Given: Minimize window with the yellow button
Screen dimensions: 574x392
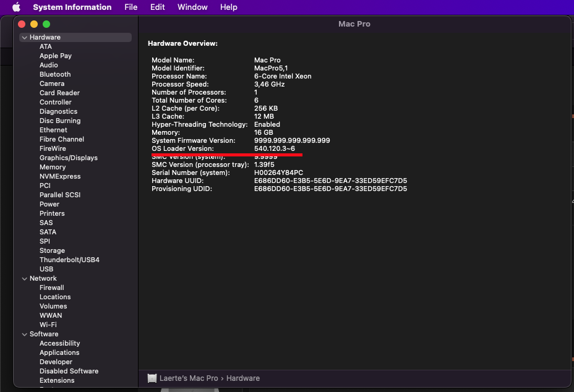Looking at the screenshot, I should point(34,24).
